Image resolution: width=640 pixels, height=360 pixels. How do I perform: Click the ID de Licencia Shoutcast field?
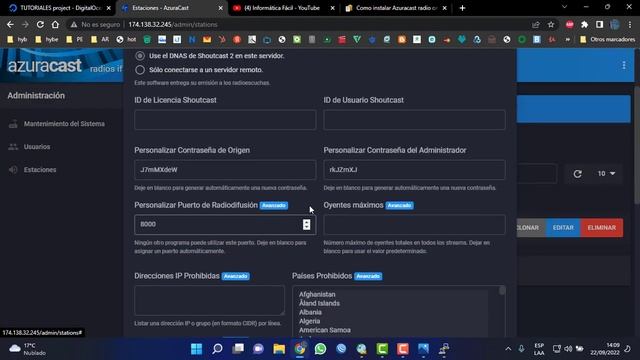click(x=225, y=120)
